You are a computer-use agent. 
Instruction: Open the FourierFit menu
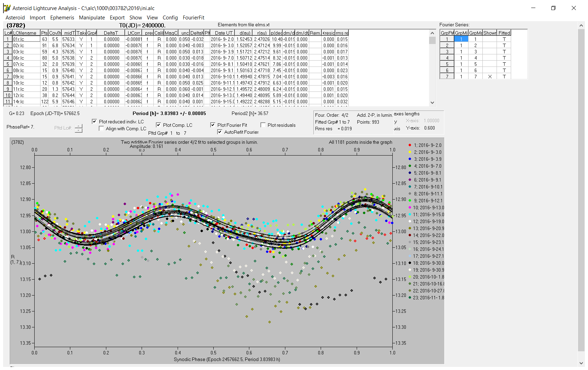pos(194,18)
